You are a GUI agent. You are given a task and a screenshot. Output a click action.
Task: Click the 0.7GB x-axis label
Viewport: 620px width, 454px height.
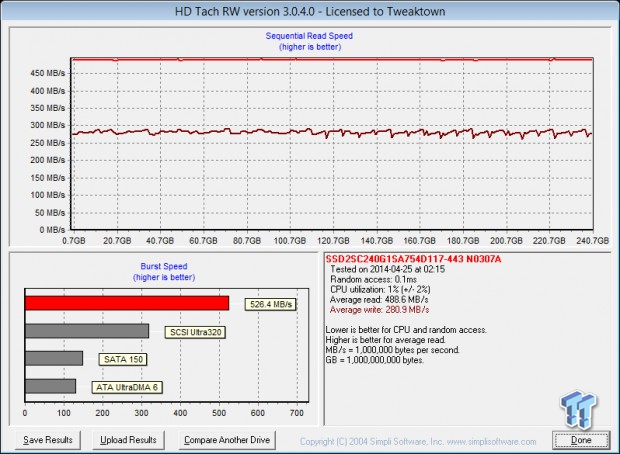(74, 240)
